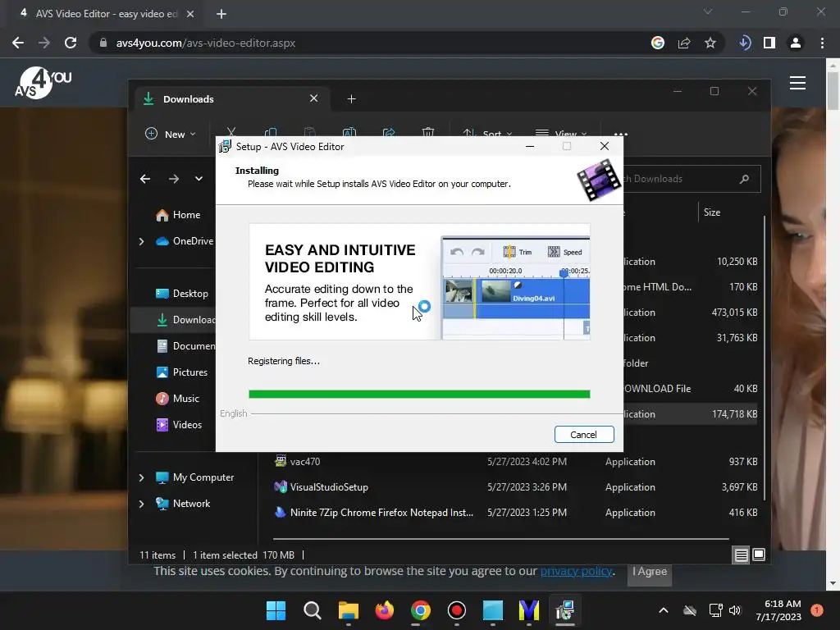Click I Agree on the cookie notice

click(650, 572)
